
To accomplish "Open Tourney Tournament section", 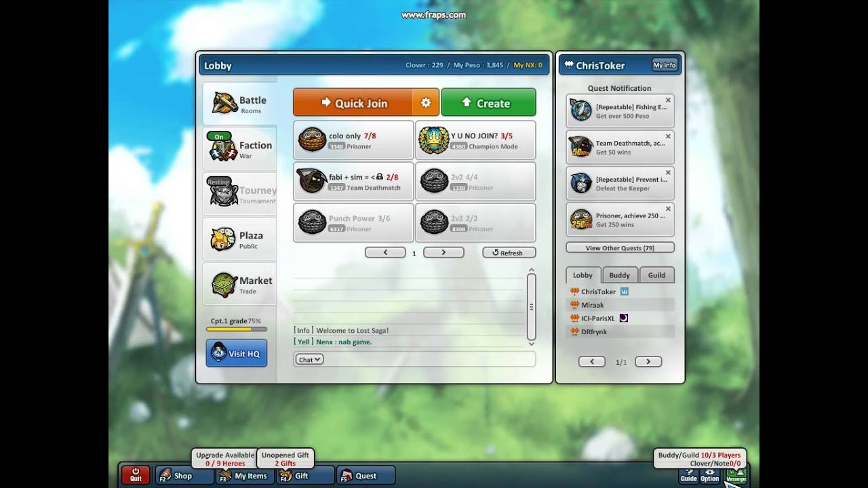I will pyautogui.click(x=239, y=194).
